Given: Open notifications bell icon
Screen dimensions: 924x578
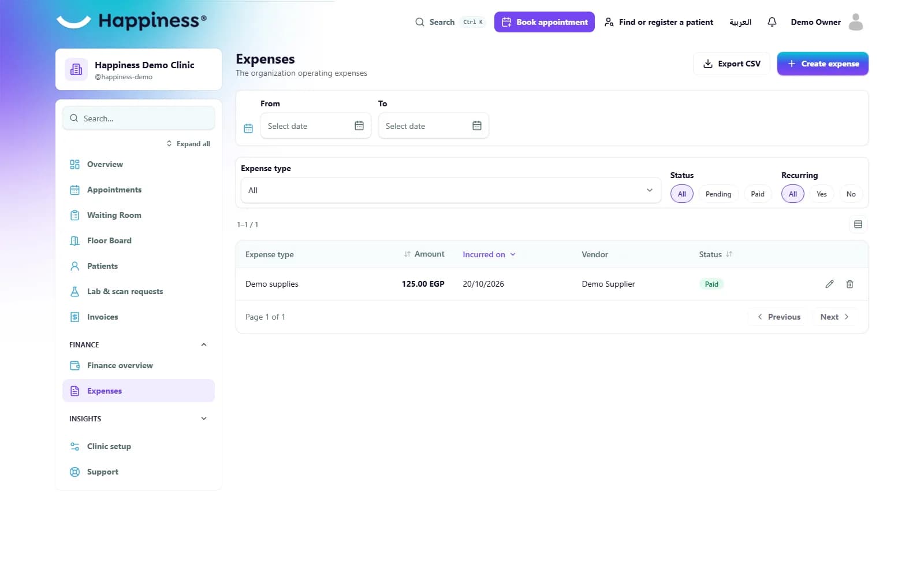Looking at the screenshot, I should coord(772,22).
